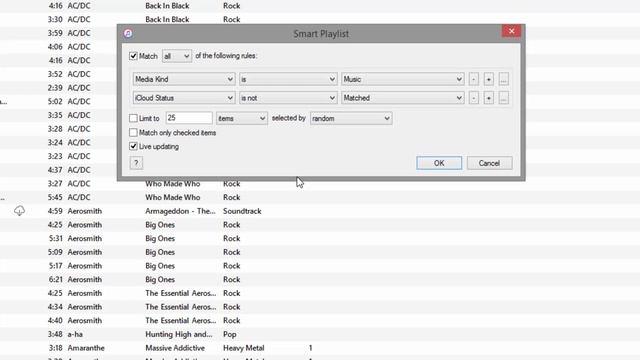Select the 5:45 AC/DC Who Made Who track
The image size is (640, 360).
pyautogui.click(x=320, y=198)
